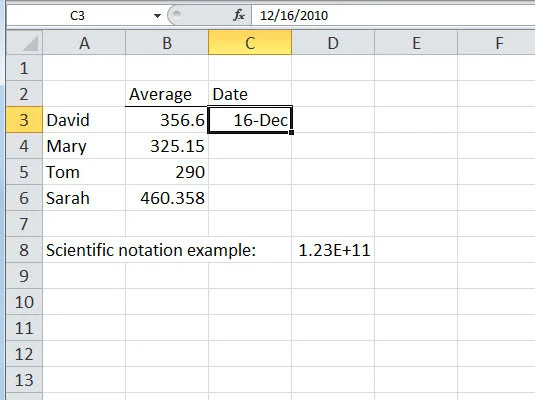The height and width of the screenshot is (400, 535).
Task: Select column E header
Action: (416, 43)
